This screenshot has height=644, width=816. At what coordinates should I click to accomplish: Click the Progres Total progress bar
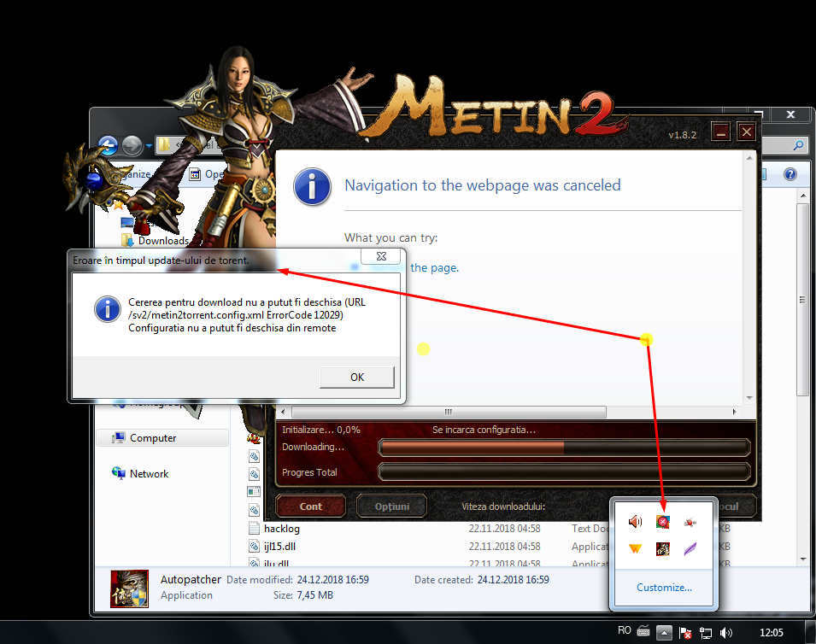click(x=564, y=472)
